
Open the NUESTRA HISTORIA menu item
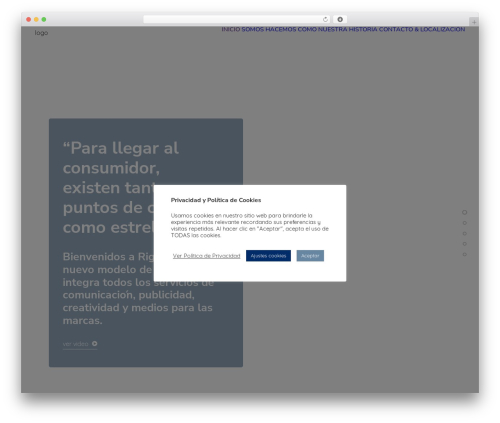tap(348, 29)
